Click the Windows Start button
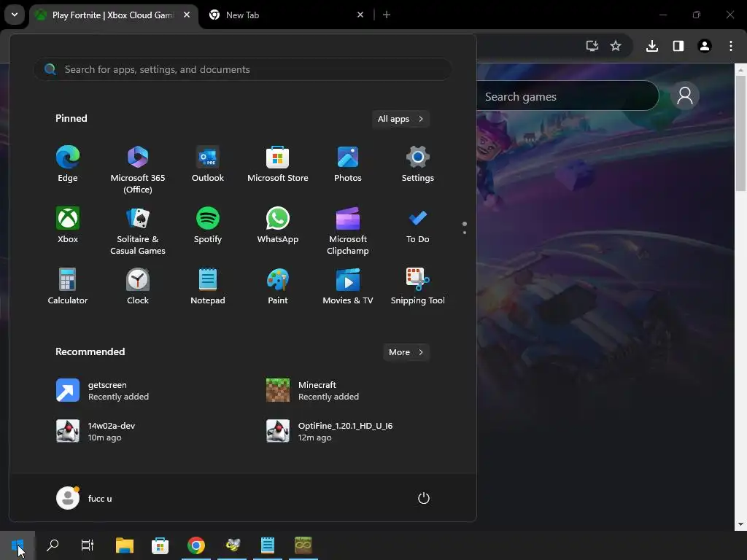Screen dimensions: 747x560 [x=18, y=545]
